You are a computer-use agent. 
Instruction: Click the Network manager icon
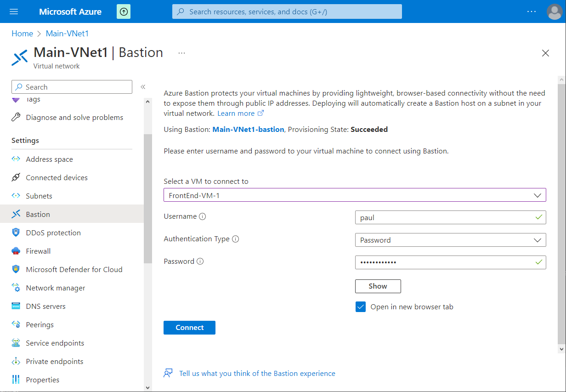(16, 288)
